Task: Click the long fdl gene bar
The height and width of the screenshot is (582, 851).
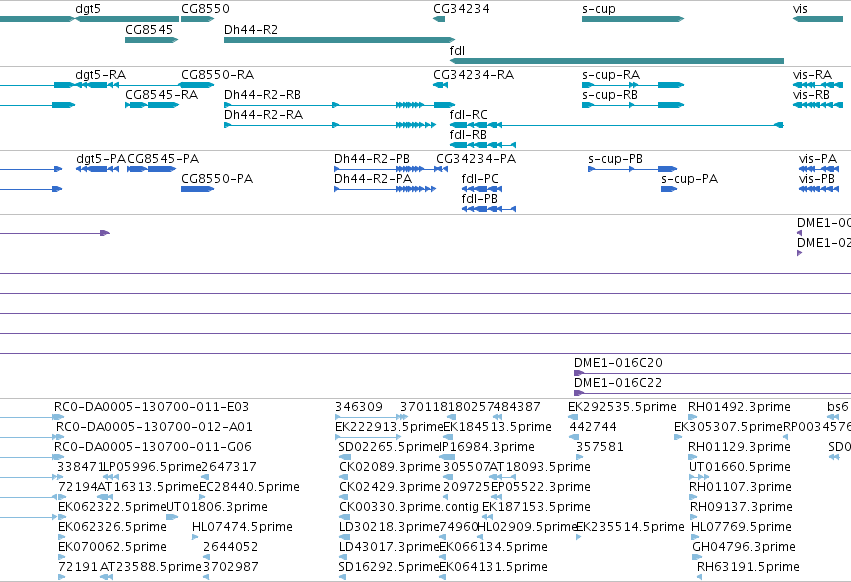Action: tap(617, 61)
